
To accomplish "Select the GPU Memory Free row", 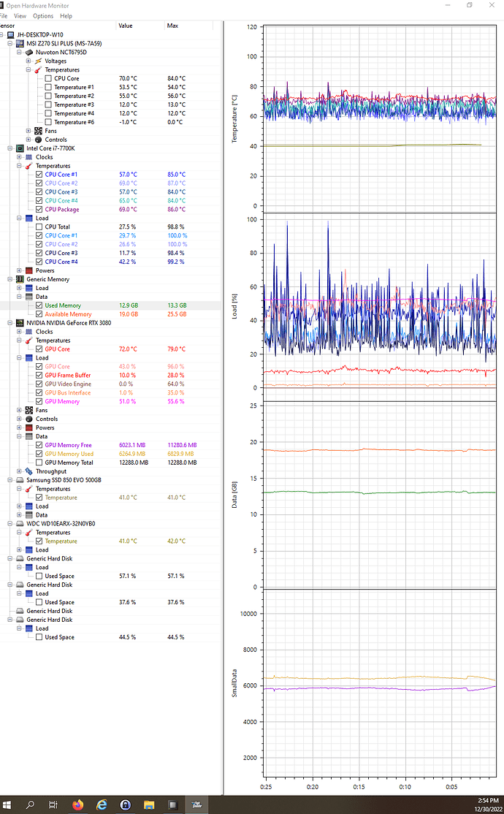I will (x=111, y=446).
